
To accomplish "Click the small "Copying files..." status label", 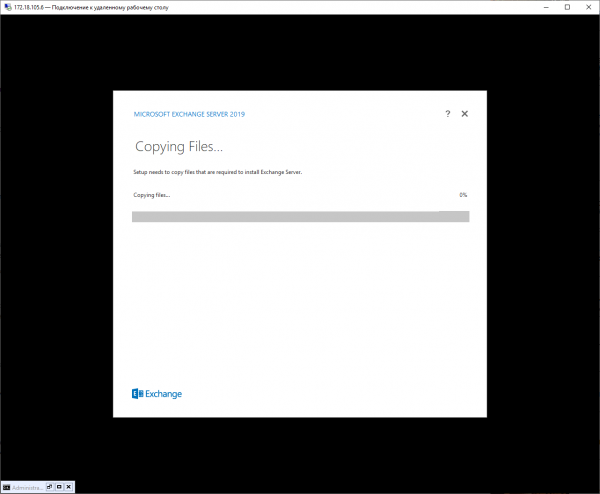I will coord(152,195).
